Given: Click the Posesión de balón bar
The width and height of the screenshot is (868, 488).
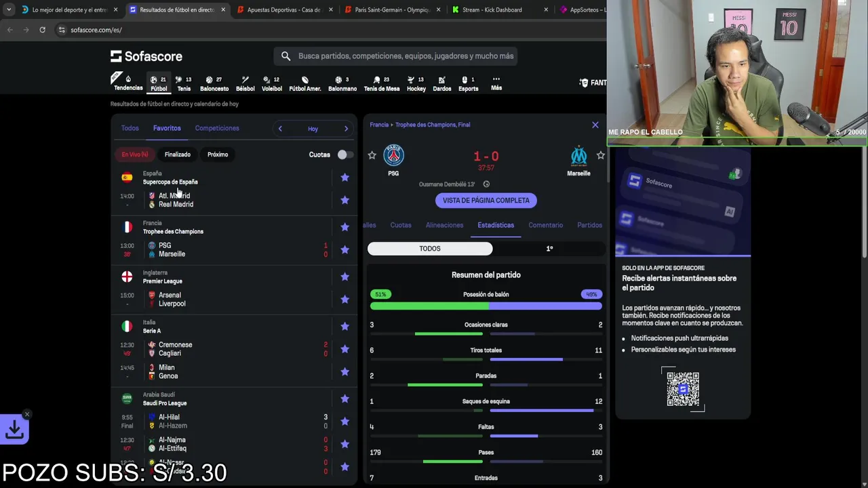Looking at the screenshot, I should (x=486, y=306).
